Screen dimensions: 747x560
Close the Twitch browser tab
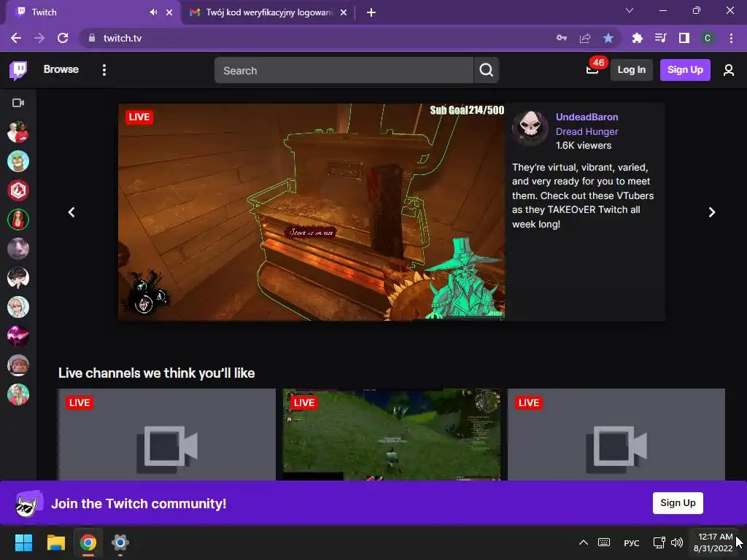coord(169,12)
